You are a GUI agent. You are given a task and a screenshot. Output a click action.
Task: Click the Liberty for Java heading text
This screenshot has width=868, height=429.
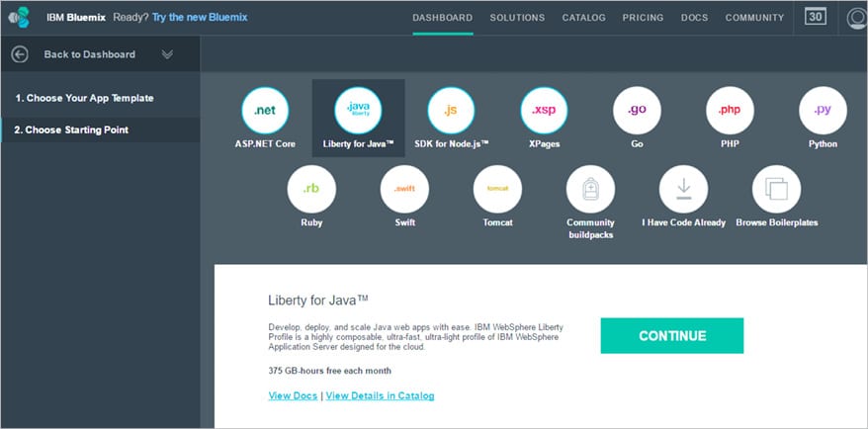(x=318, y=300)
